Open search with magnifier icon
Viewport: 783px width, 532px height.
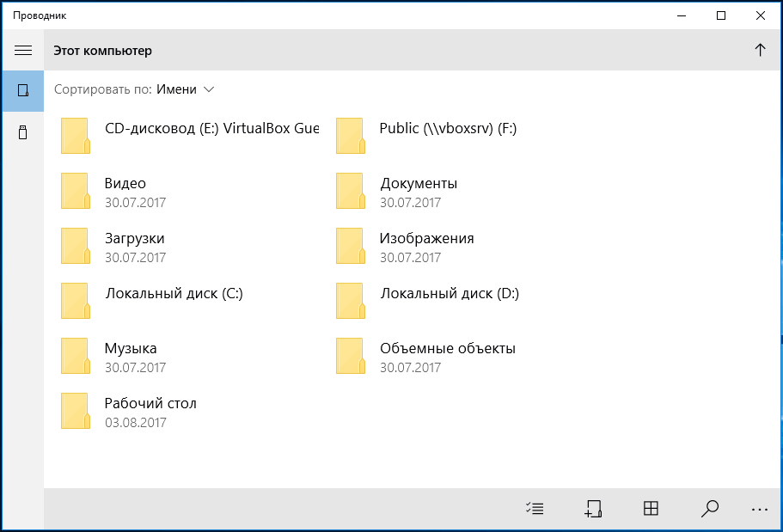tap(709, 509)
